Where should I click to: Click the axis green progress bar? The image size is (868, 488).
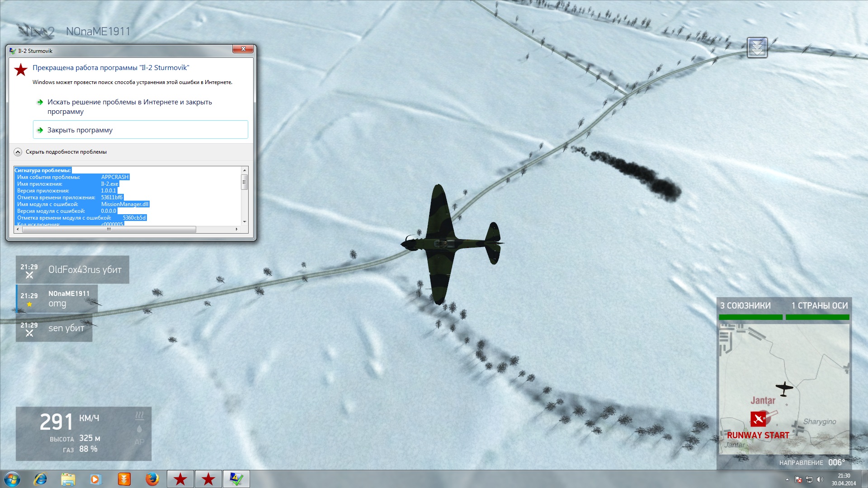pyautogui.click(x=817, y=317)
